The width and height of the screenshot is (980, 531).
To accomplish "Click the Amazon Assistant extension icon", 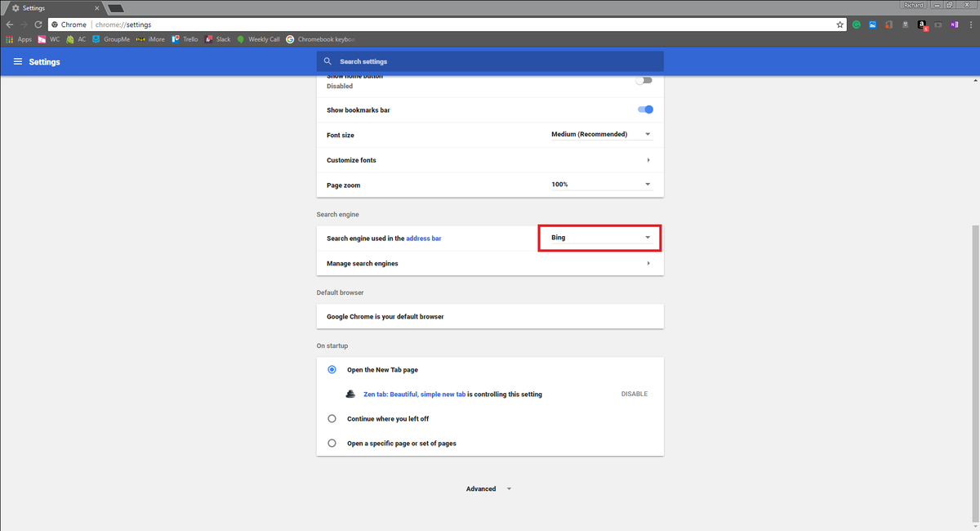I will tap(921, 25).
